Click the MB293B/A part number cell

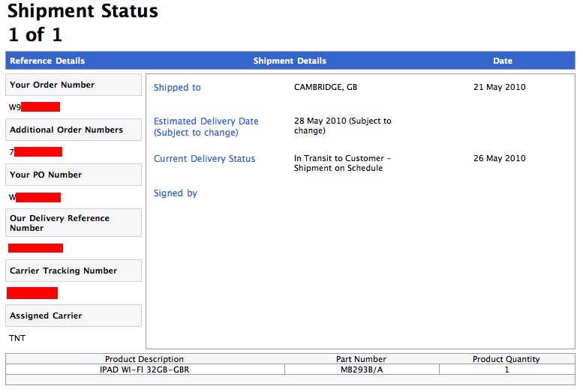tap(362, 370)
